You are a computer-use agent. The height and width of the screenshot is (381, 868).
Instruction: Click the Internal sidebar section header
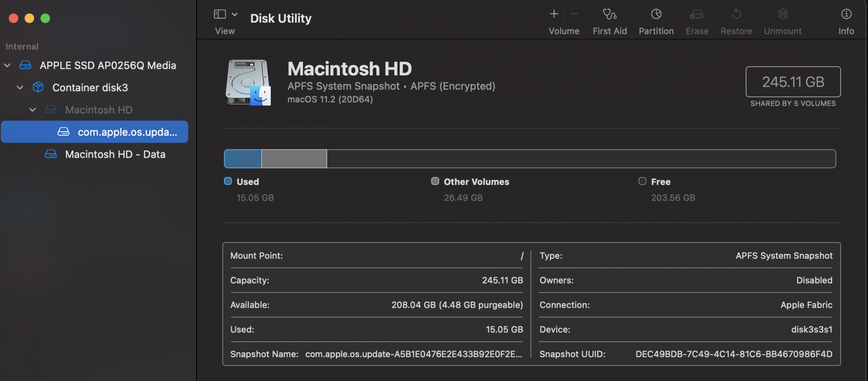click(x=22, y=46)
